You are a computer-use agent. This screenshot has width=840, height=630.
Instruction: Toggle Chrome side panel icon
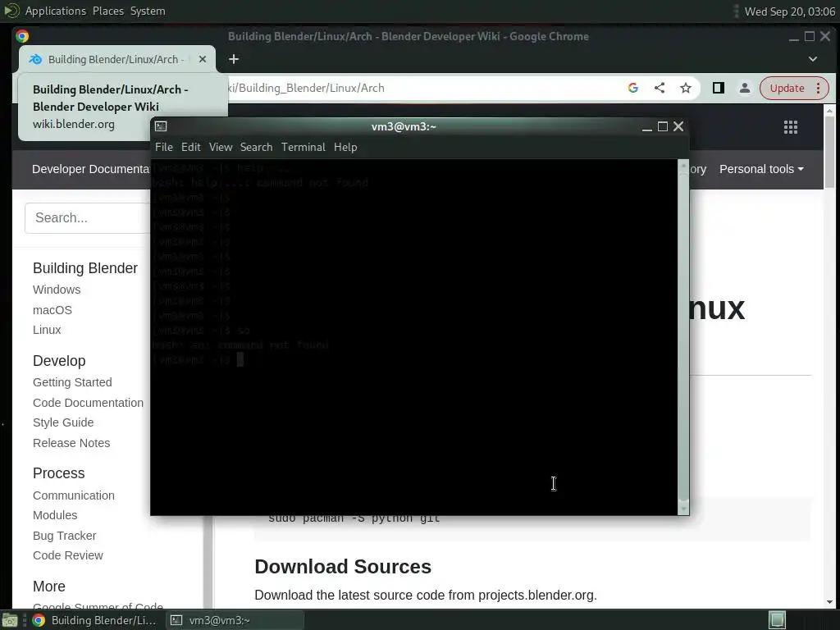[719, 88]
